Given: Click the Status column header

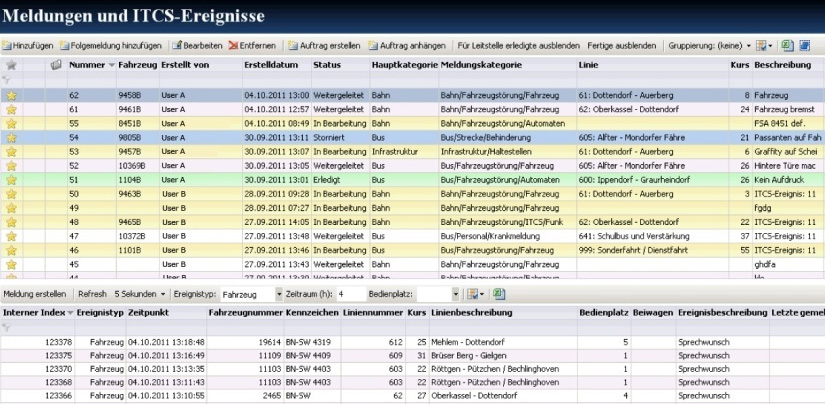Looking at the screenshot, I should pyautogui.click(x=340, y=65).
